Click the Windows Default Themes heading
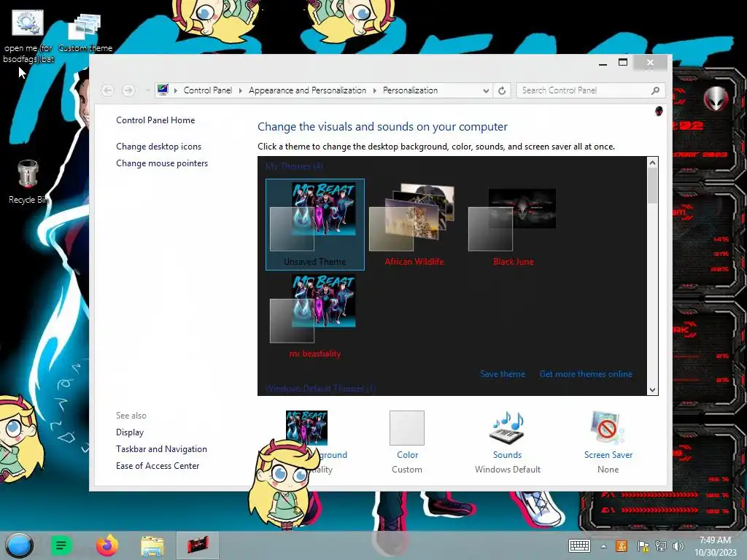The image size is (747, 560). click(321, 389)
